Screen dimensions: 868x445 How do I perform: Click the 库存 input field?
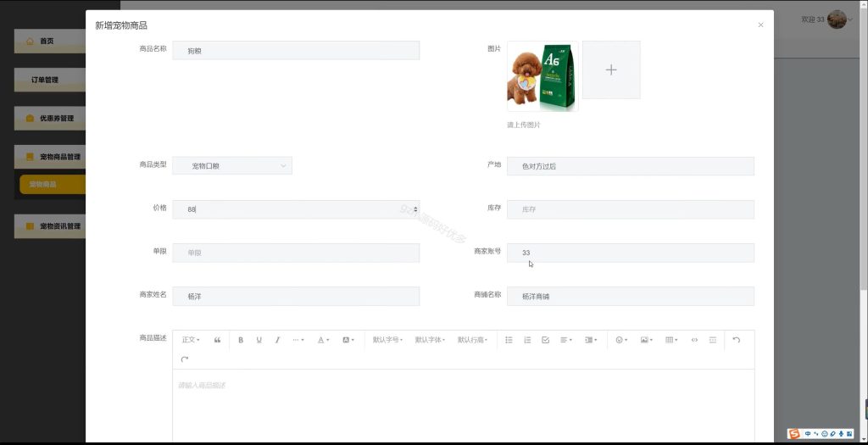click(631, 209)
